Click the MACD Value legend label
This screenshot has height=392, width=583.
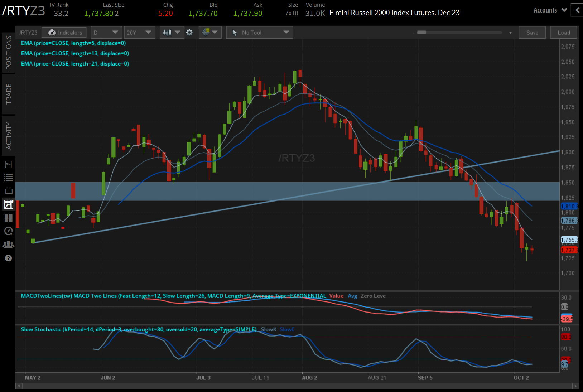[x=336, y=296]
